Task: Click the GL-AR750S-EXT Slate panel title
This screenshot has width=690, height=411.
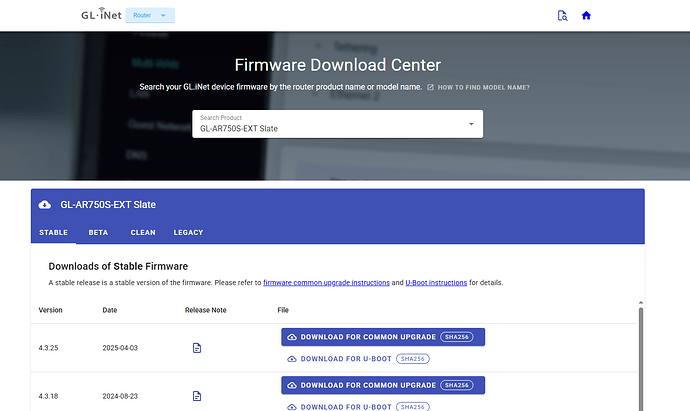Action: 108,205
